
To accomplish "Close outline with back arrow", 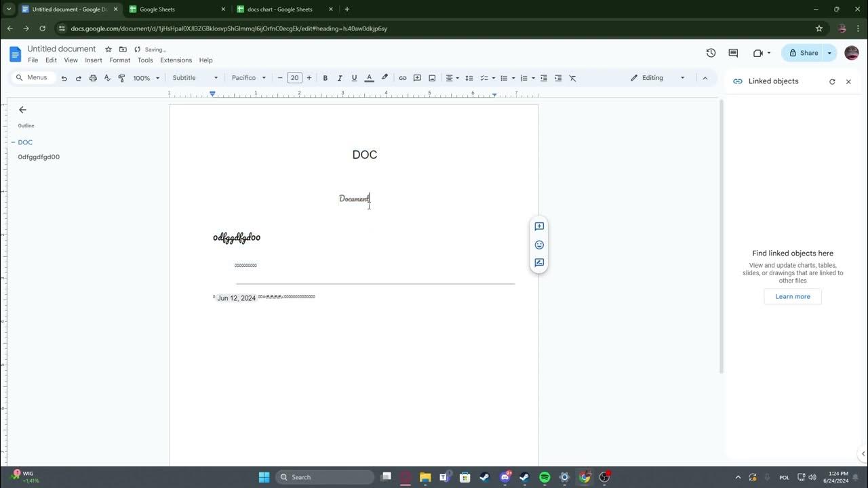I will (22, 110).
